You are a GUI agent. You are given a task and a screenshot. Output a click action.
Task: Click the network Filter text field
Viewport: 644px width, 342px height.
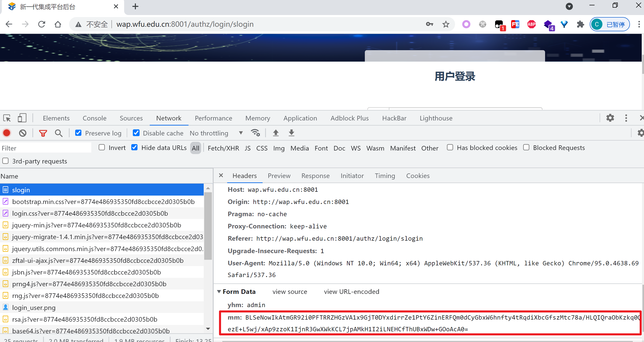point(46,148)
